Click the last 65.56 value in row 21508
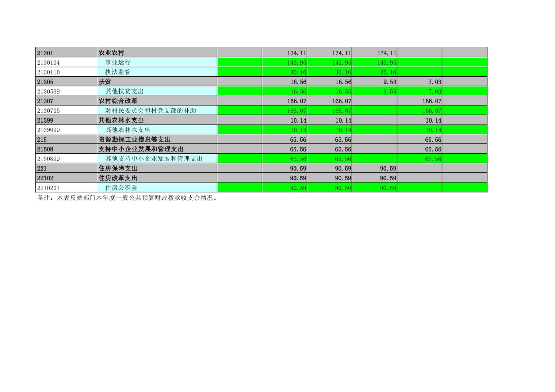555x392 pixels. [x=433, y=149]
